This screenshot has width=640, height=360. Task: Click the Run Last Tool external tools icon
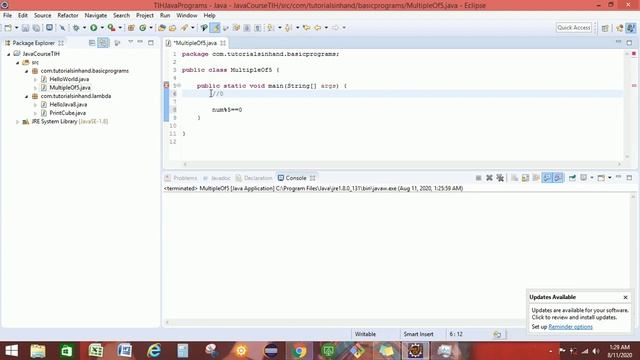click(x=111, y=28)
